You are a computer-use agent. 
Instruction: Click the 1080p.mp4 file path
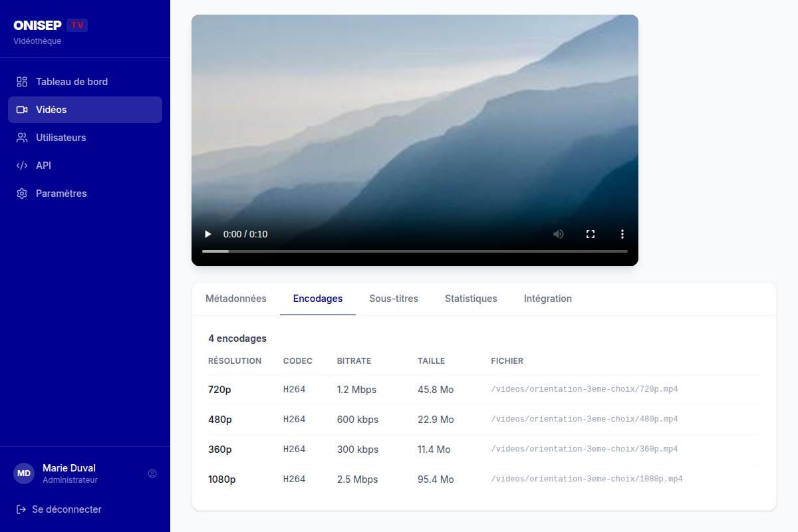click(x=587, y=479)
